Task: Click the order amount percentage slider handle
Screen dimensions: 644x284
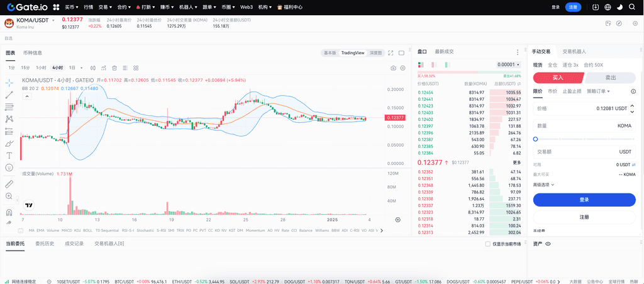Action: [x=536, y=139]
